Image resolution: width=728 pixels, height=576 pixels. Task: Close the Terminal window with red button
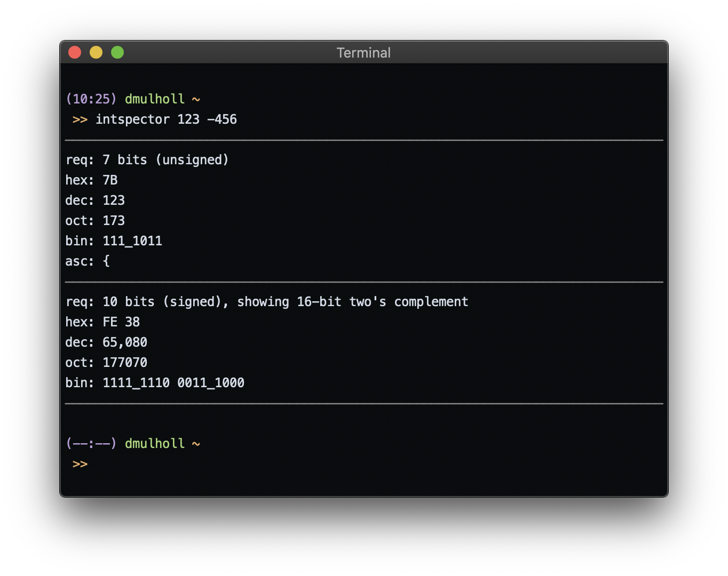75,52
